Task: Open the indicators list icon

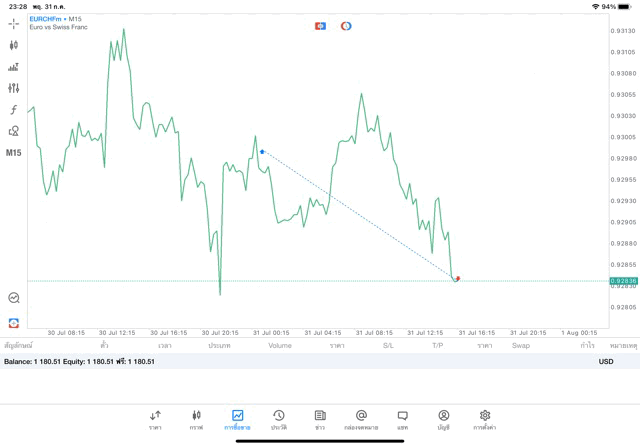Action: coord(14,67)
